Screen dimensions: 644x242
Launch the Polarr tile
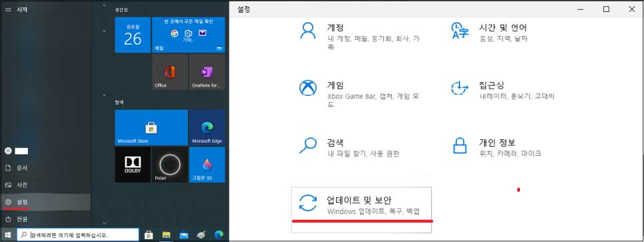tap(169, 165)
